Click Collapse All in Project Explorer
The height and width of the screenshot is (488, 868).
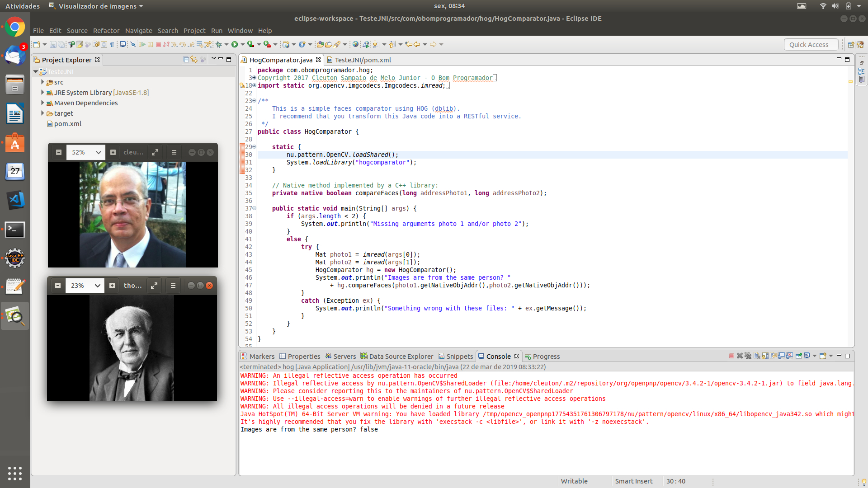[186, 60]
